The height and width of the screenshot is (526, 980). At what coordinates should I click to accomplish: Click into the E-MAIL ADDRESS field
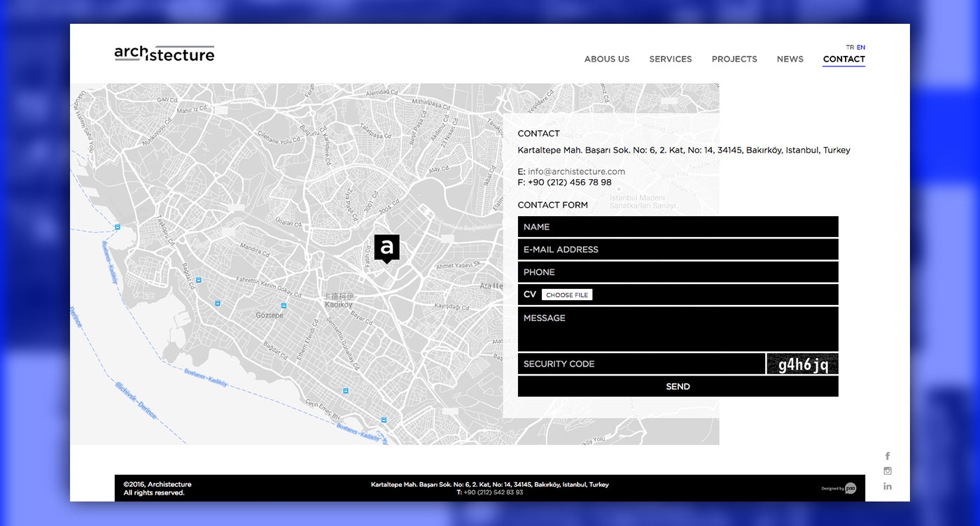[678, 250]
